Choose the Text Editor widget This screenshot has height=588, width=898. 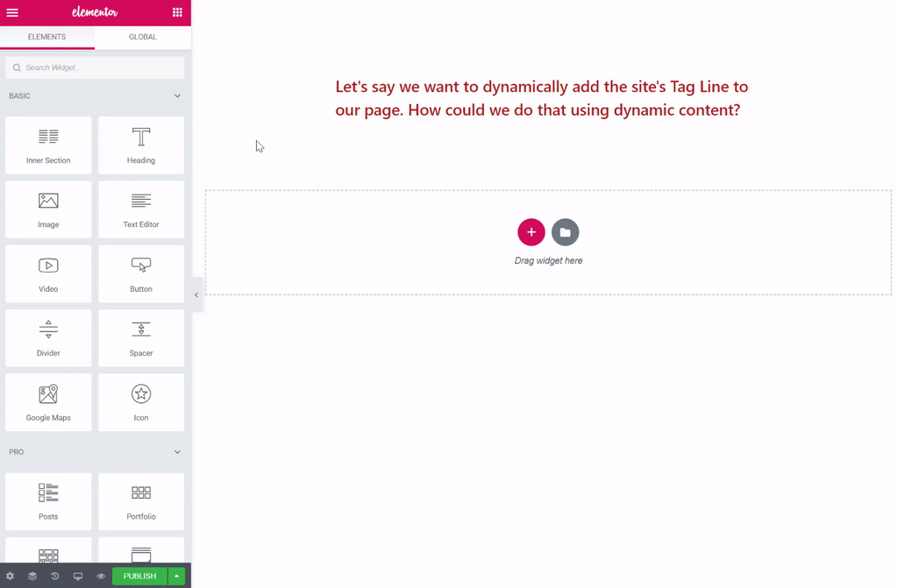(141, 209)
